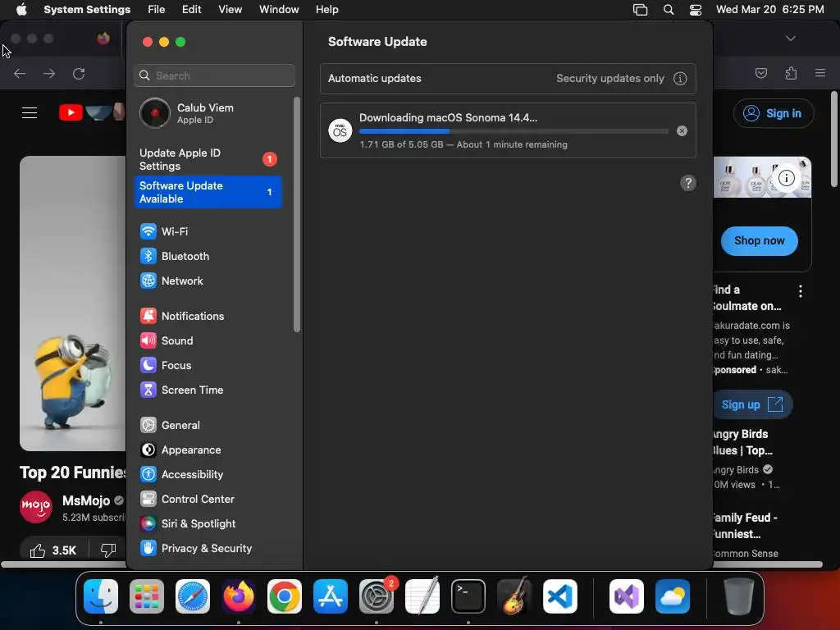Select Software Update Available item
This screenshot has width=840, height=630.
pyautogui.click(x=208, y=192)
